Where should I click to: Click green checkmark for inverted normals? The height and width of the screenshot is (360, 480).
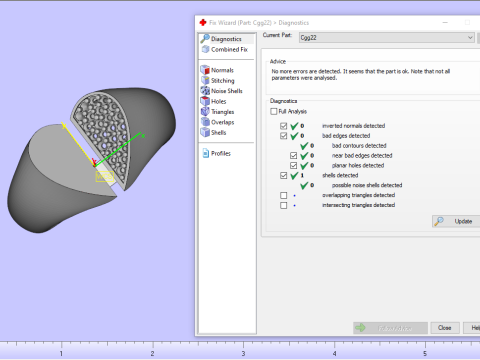[x=294, y=126]
